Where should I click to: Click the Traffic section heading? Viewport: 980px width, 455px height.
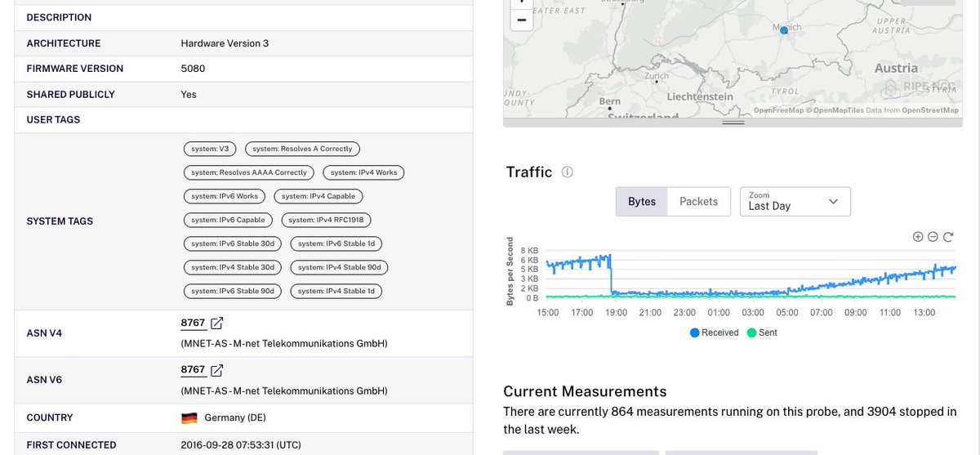[529, 172]
